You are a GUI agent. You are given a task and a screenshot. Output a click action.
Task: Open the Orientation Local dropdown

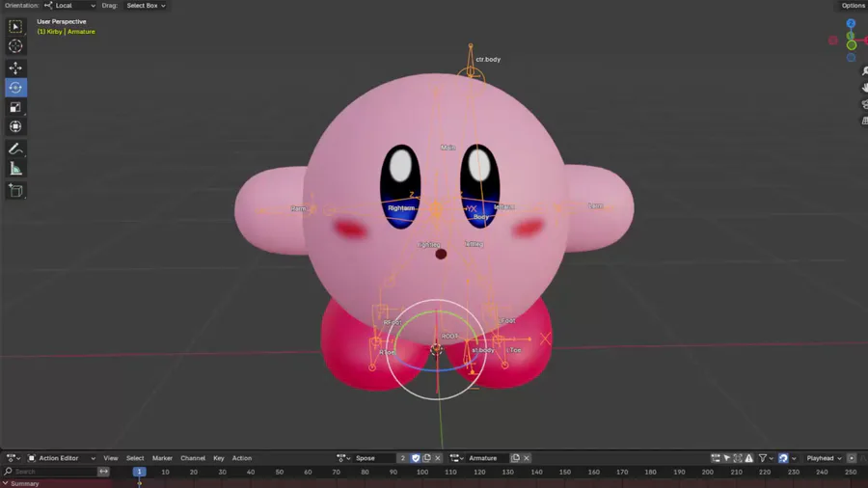pos(69,6)
